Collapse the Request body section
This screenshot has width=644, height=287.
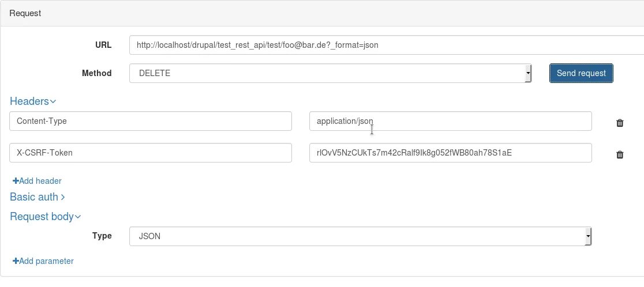(x=45, y=217)
